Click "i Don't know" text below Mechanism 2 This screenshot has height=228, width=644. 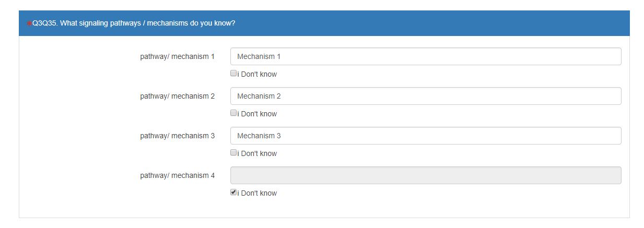point(258,114)
